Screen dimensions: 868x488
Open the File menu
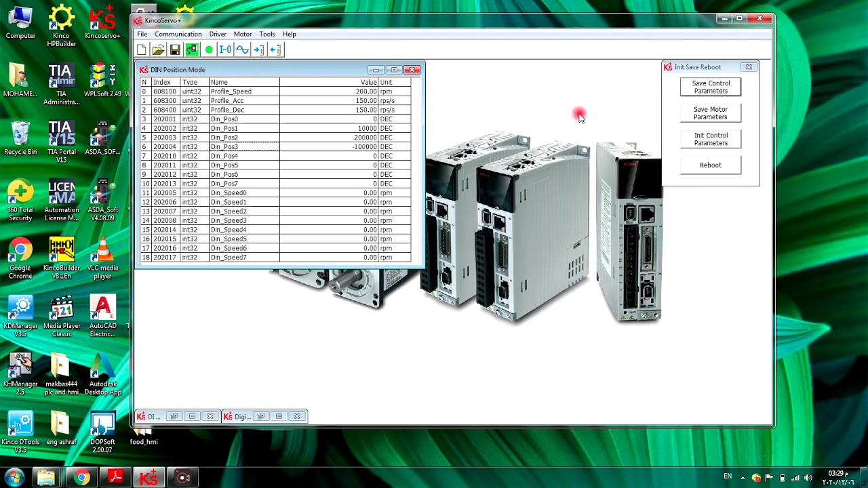pos(142,34)
